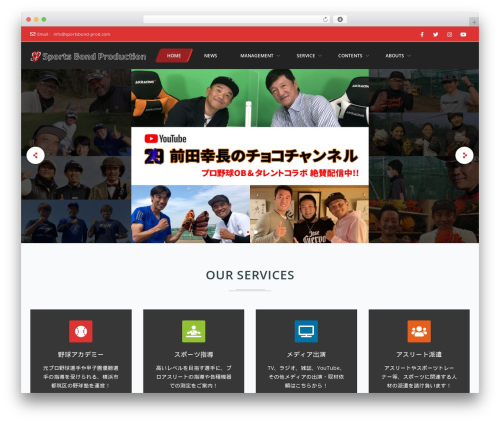This screenshot has height=423, width=500.
Task: Go to previous slide with left arrow
Action: [35, 155]
